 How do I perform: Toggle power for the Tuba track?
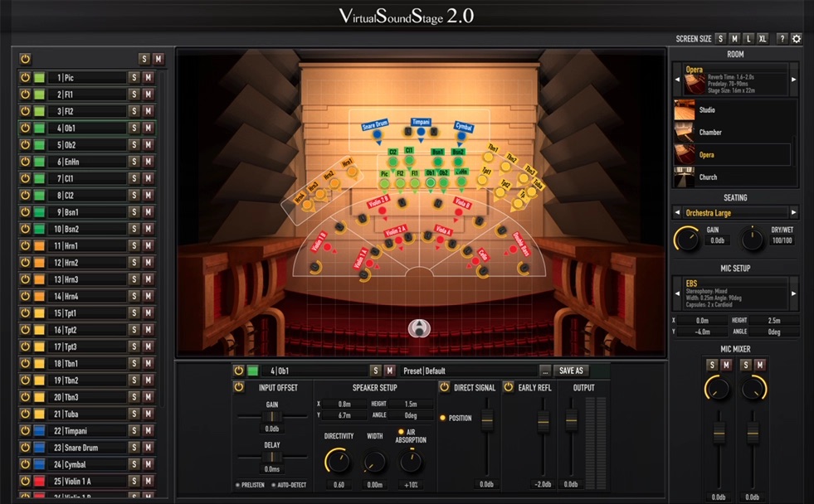(x=25, y=414)
